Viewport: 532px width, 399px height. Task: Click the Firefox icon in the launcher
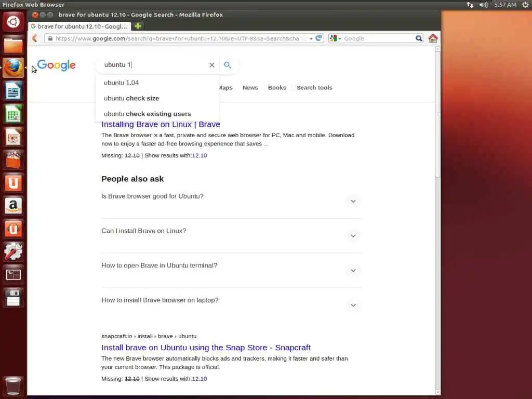point(13,68)
